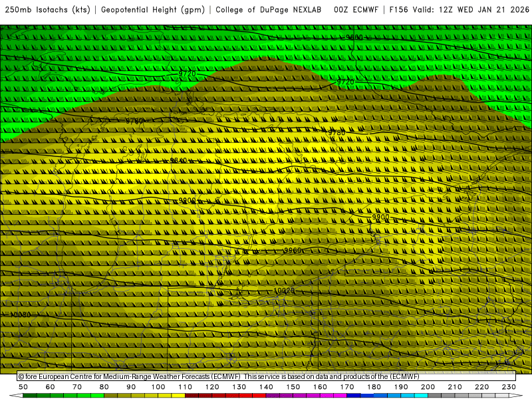532x399 pixels.
Task: Click the 'F156' forecast hour text
Action: [398, 10]
